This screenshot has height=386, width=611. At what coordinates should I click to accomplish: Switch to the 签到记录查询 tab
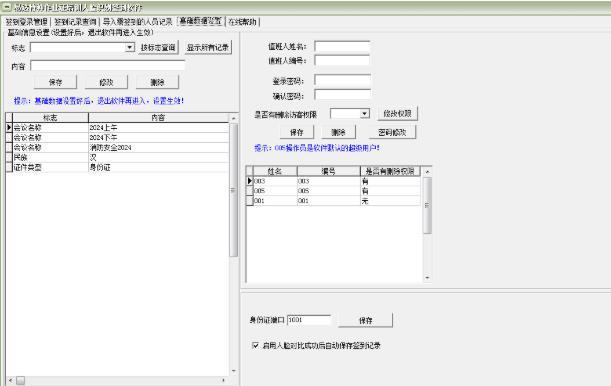[75, 22]
